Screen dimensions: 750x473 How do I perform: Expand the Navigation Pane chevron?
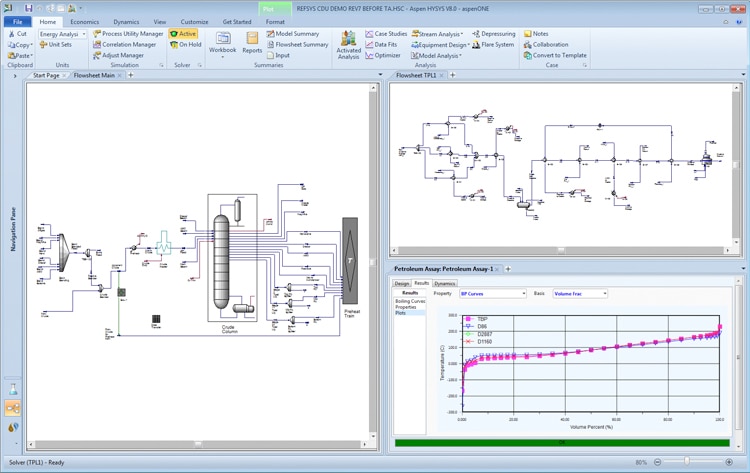click(14, 76)
